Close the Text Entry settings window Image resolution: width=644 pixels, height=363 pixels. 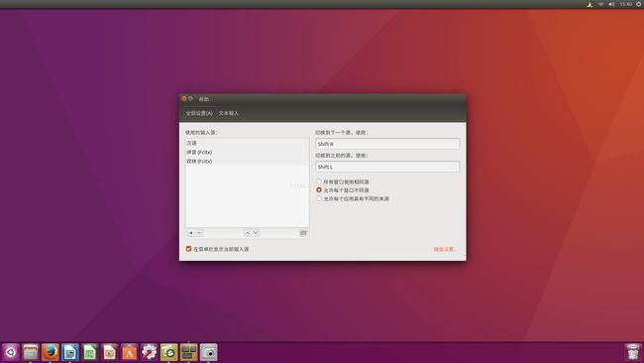[184, 98]
